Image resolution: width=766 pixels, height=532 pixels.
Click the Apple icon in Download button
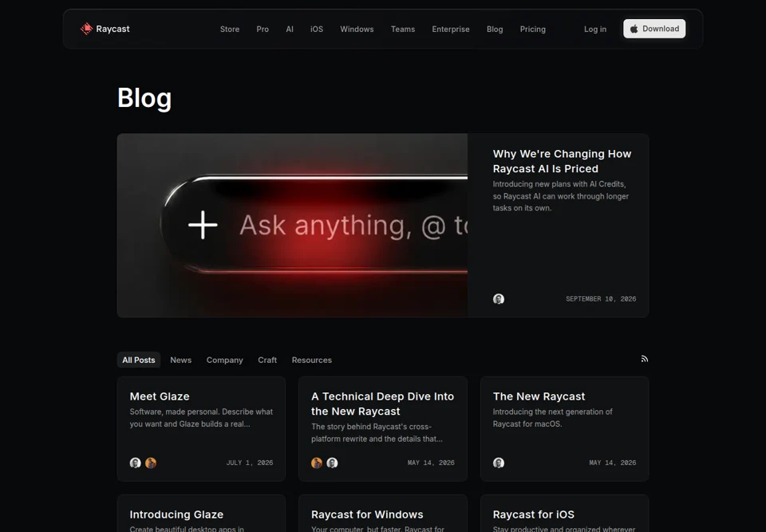tap(634, 29)
